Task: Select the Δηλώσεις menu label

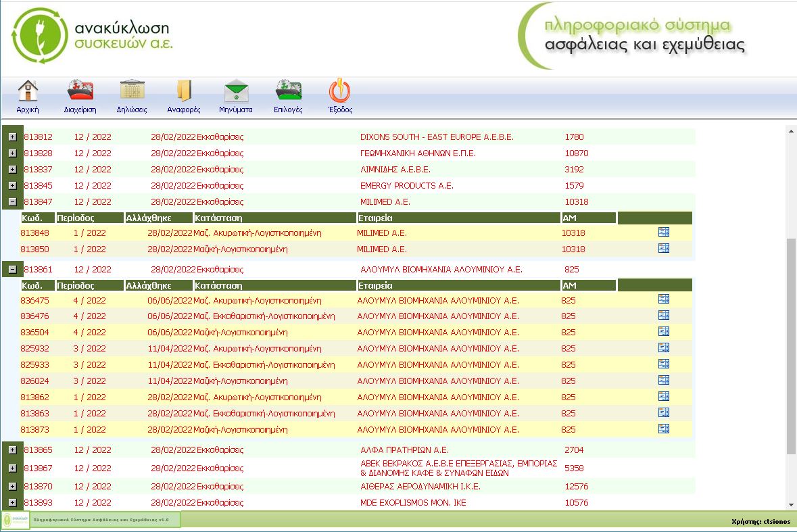Action: 132,110
